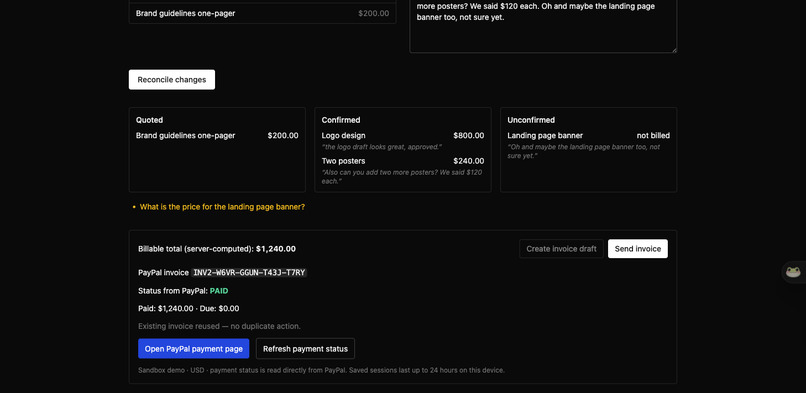
Task: Click Brand guidelines one-pager in Quoted card
Action: [186, 136]
